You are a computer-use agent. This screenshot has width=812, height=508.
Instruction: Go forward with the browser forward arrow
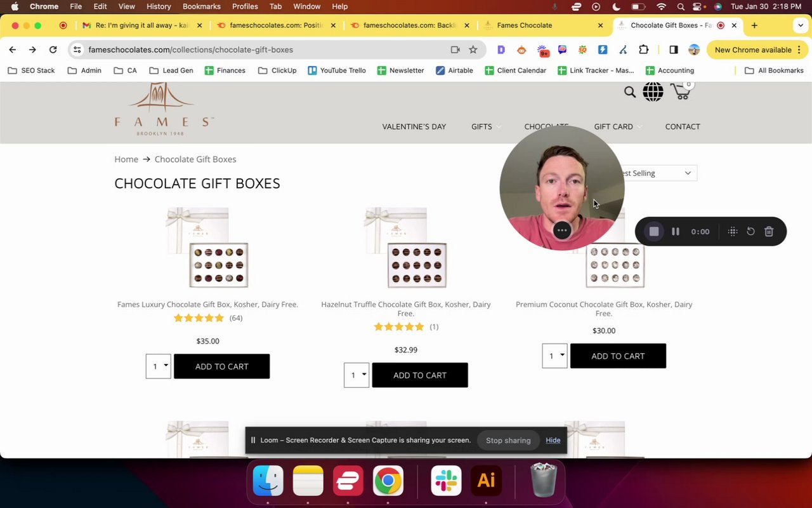pyautogui.click(x=32, y=50)
